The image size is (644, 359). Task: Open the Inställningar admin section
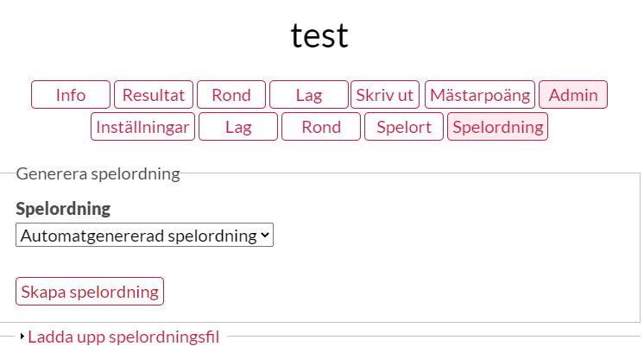click(142, 127)
